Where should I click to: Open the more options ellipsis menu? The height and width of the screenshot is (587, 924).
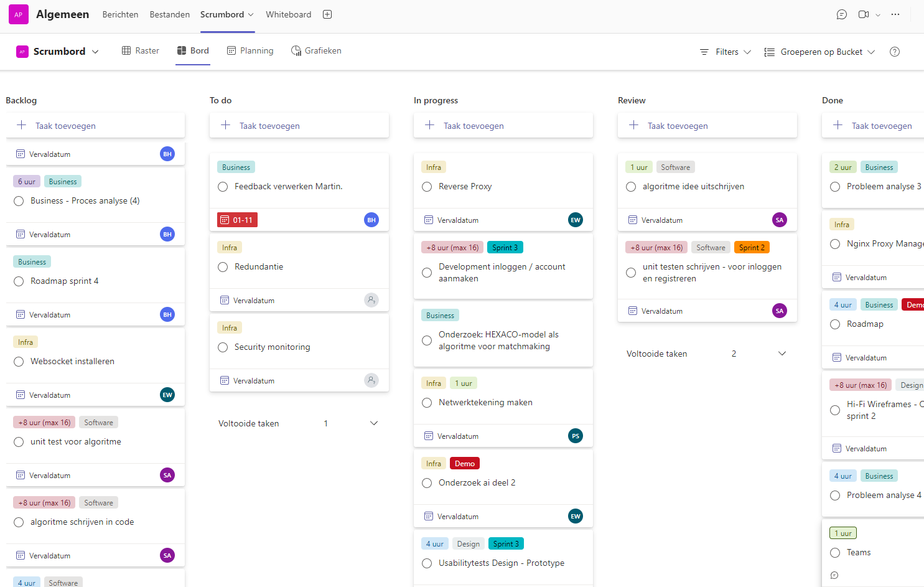(x=895, y=14)
